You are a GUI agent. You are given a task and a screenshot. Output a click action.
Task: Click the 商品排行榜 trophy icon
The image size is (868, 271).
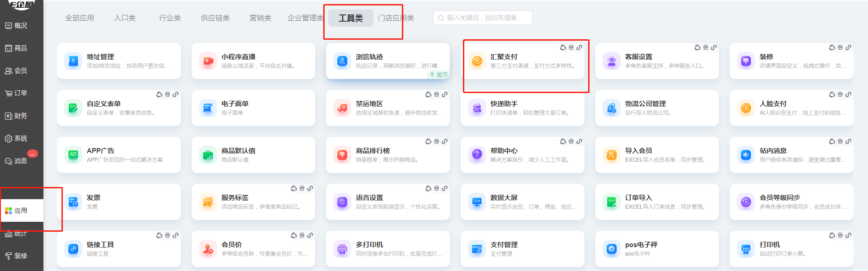click(x=342, y=155)
